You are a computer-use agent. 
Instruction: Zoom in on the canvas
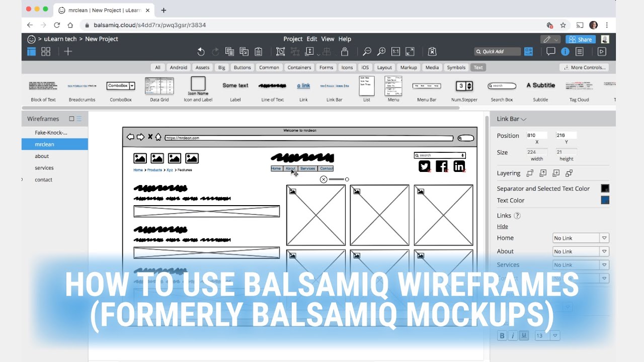pos(382,51)
